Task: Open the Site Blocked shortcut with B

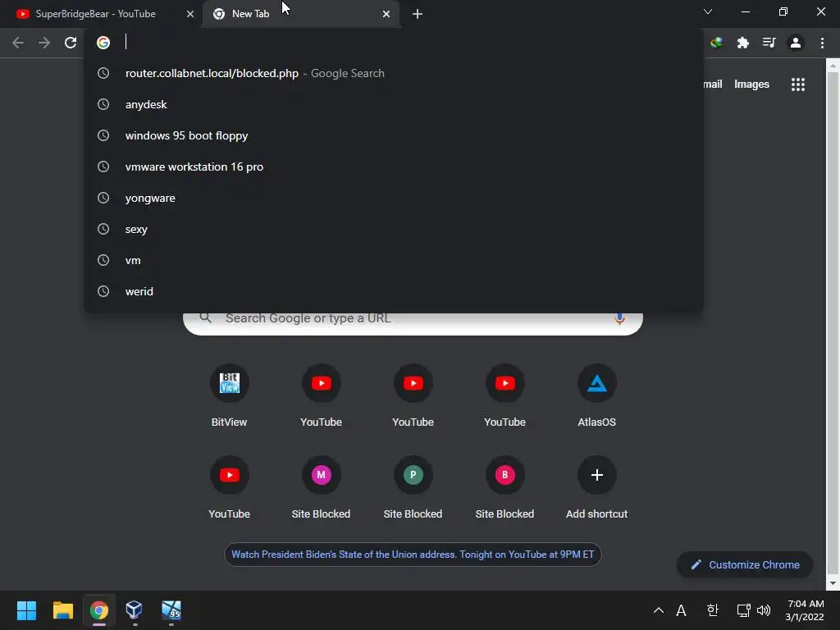Action: pyautogui.click(x=504, y=488)
